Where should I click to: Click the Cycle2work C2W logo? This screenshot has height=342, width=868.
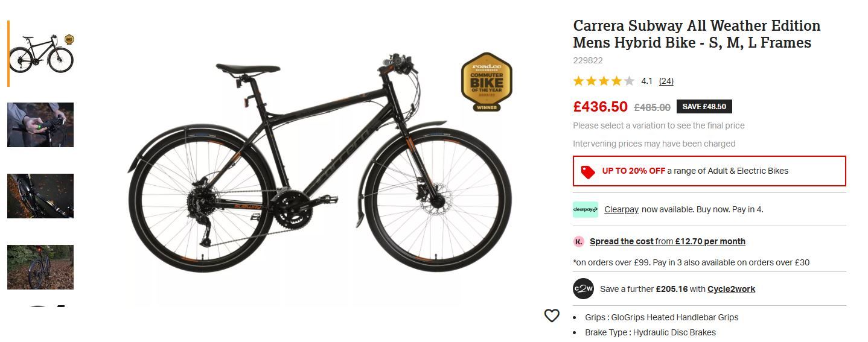583,288
